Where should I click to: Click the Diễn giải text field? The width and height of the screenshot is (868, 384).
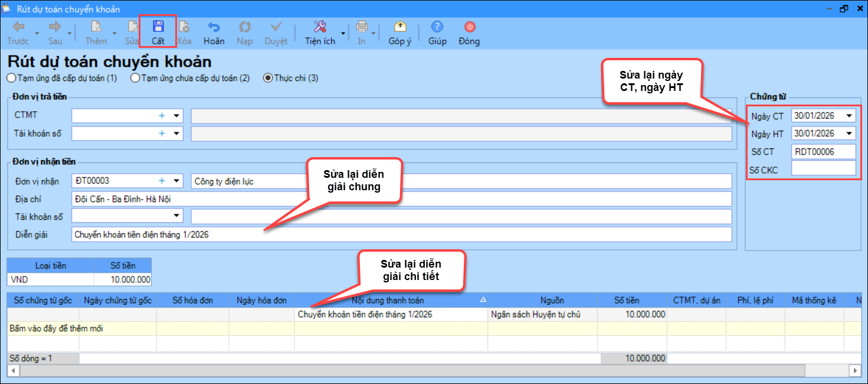click(400, 235)
